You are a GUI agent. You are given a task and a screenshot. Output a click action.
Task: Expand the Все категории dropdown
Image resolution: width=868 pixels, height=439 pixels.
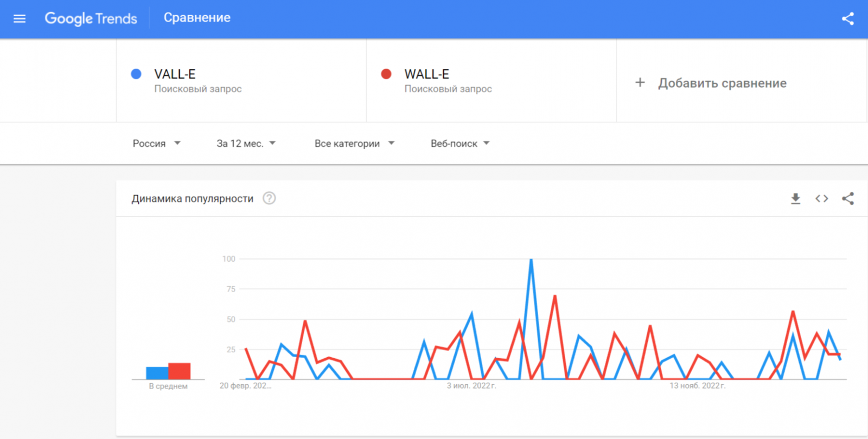click(354, 144)
